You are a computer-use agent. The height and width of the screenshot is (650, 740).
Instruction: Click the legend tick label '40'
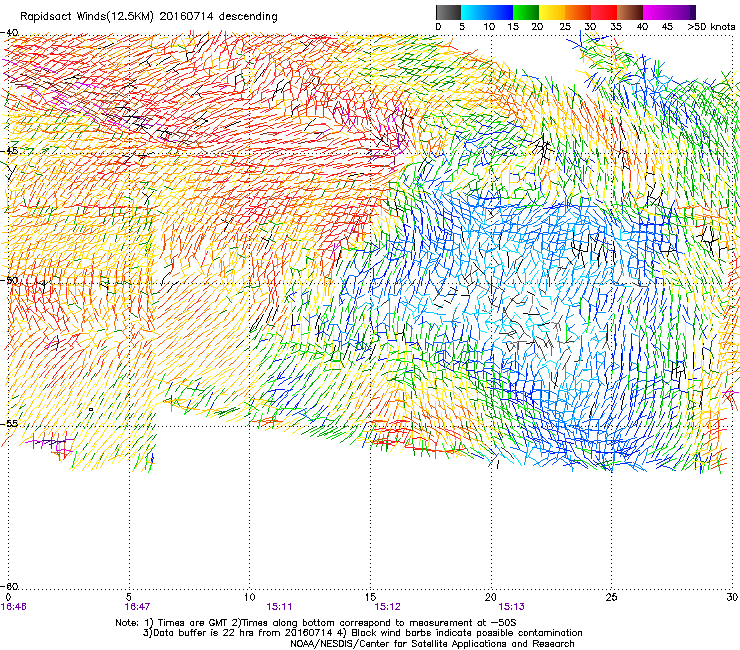(642, 27)
